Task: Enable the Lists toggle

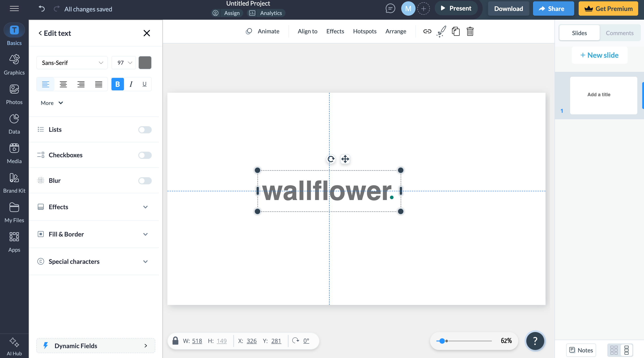Action: (145, 130)
